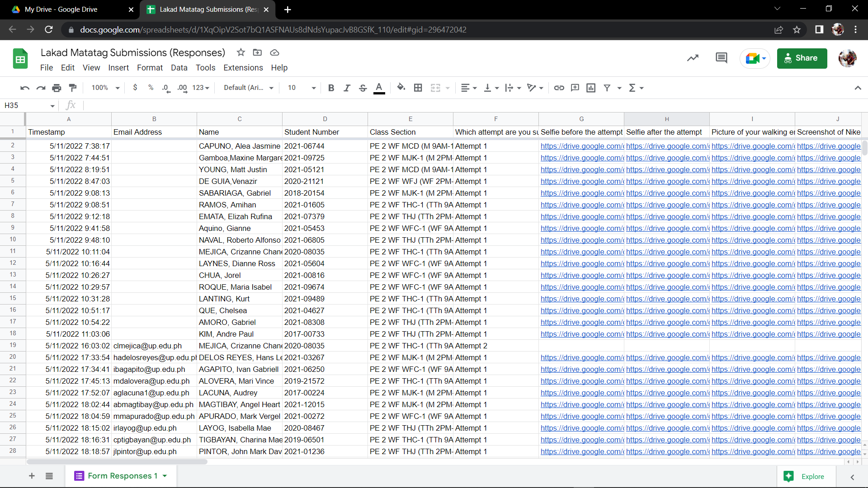Open comment history icon

click(722, 58)
